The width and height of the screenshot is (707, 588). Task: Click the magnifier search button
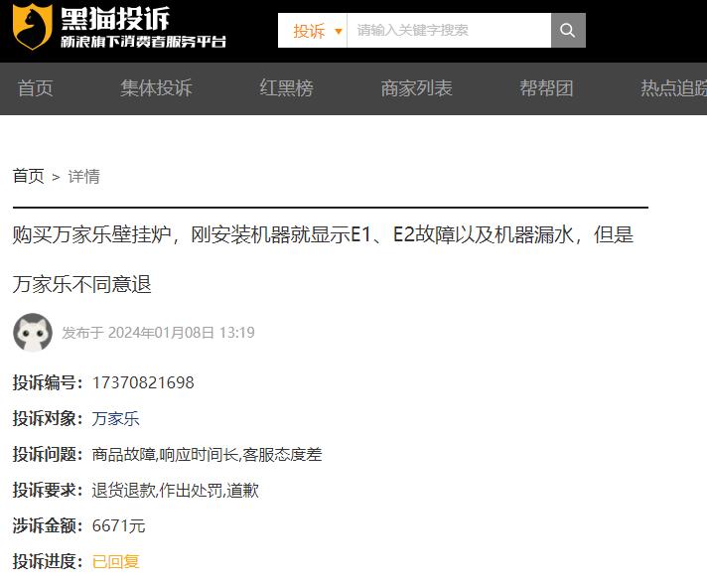point(568,30)
